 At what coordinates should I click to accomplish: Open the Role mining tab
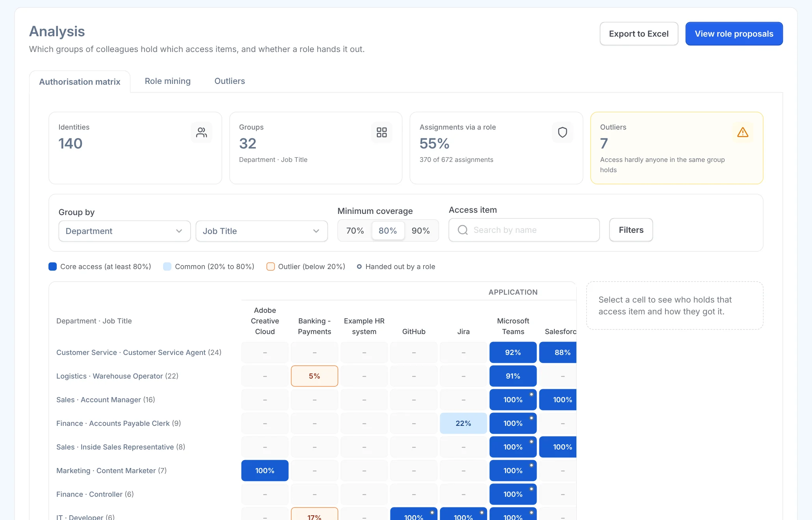(167, 81)
